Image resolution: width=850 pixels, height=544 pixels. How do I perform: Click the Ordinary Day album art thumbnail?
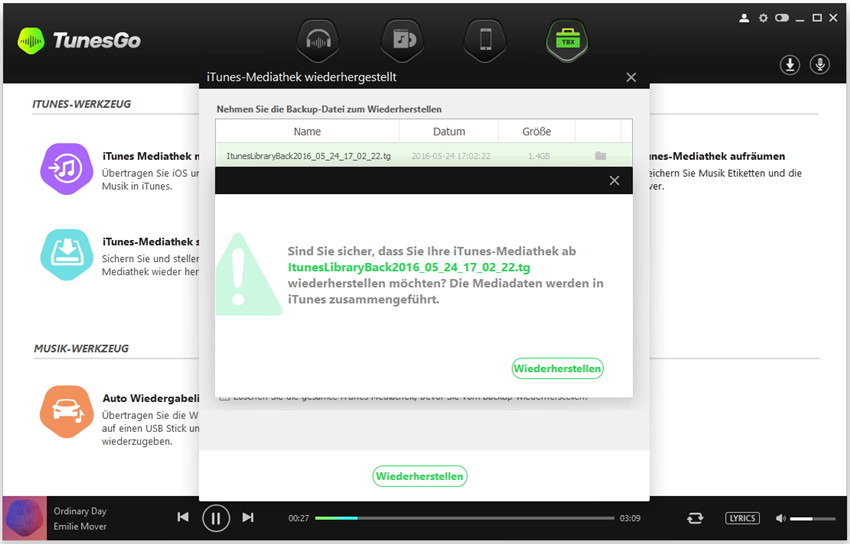coord(24,518)
